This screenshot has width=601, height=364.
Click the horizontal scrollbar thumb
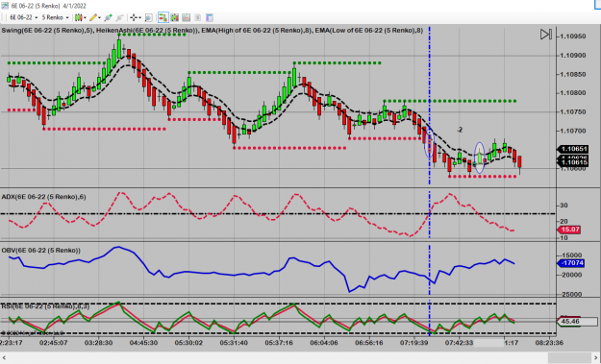tap(569, 358)
